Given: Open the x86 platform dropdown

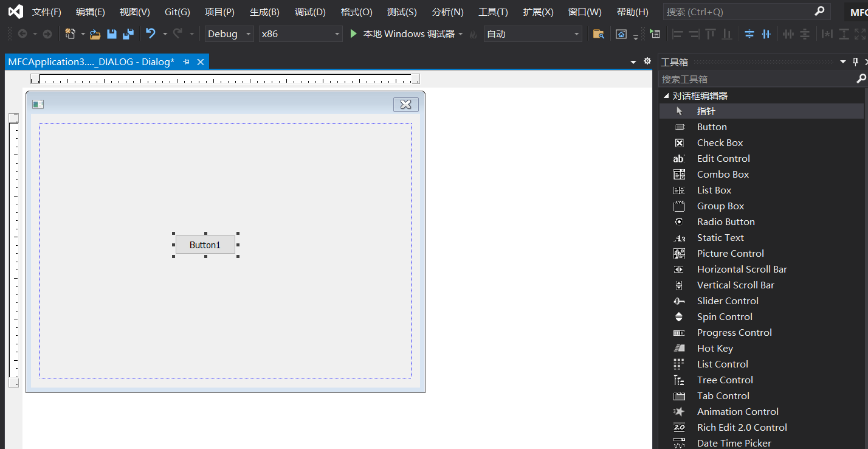Looking at the screenshot, I should point(300,34).
